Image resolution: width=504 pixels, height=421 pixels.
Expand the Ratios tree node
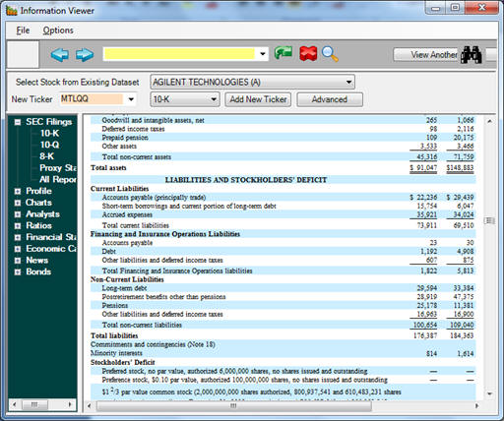tap(18, 226)
